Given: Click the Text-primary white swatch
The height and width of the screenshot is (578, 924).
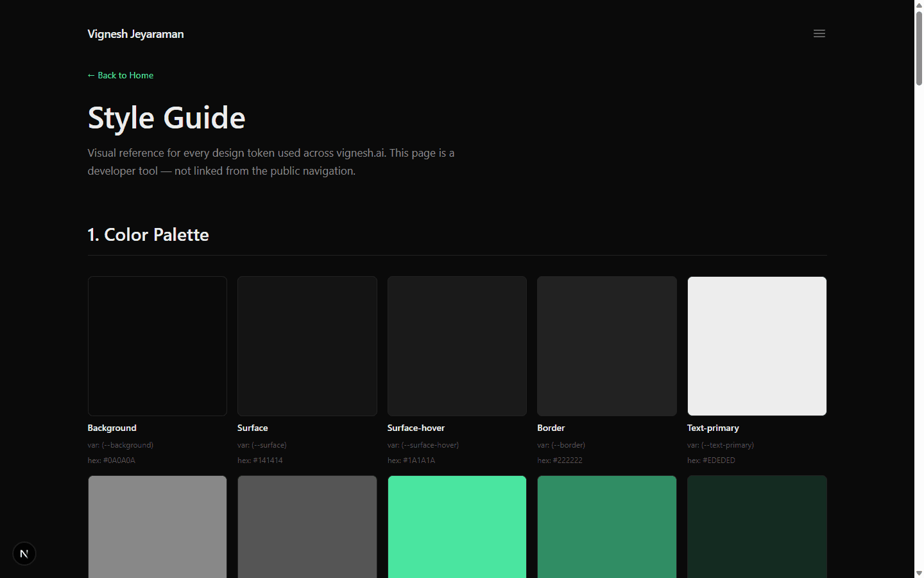Looking at the screenshot, I should pyautogui.click(x=757, y=346).
